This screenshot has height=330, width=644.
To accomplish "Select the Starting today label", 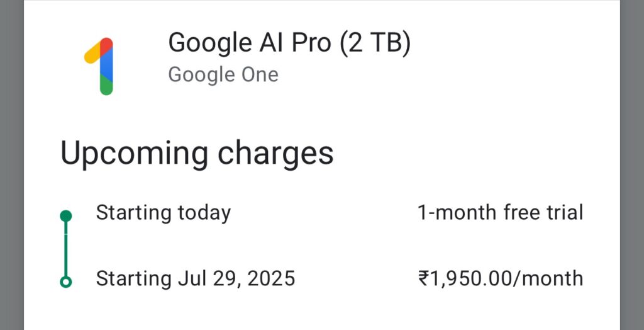I will point(163,213).
